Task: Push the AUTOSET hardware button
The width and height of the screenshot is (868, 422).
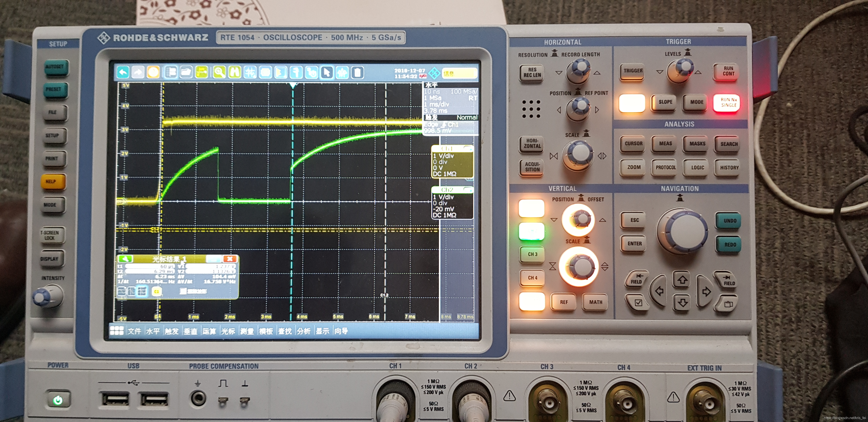Action: tap(56, 67)
